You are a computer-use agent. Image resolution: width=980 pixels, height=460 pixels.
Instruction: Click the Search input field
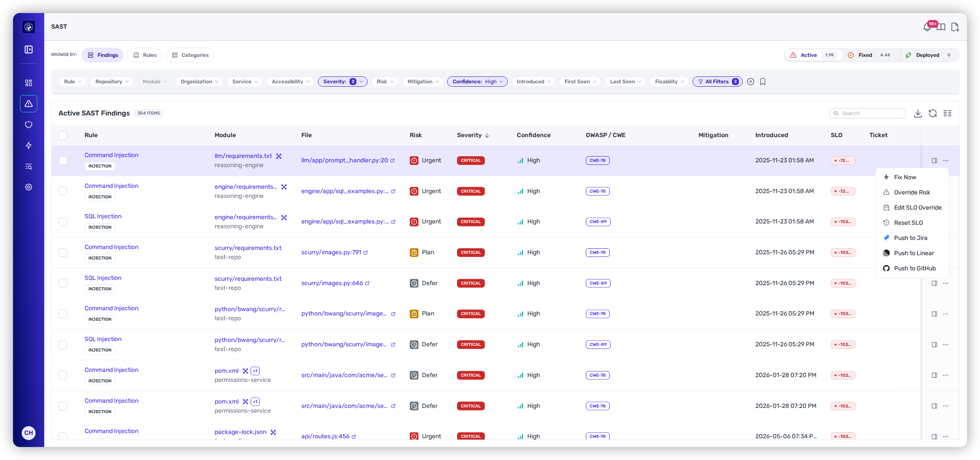point(868,113)
